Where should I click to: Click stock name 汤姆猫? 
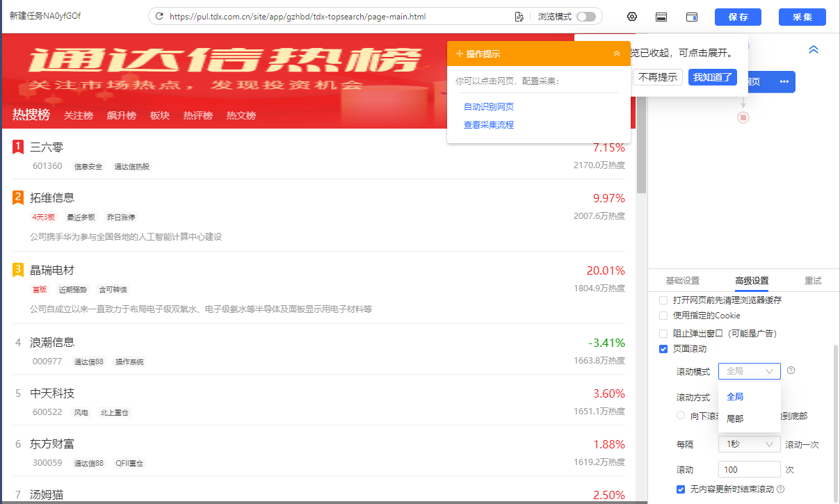47,495
